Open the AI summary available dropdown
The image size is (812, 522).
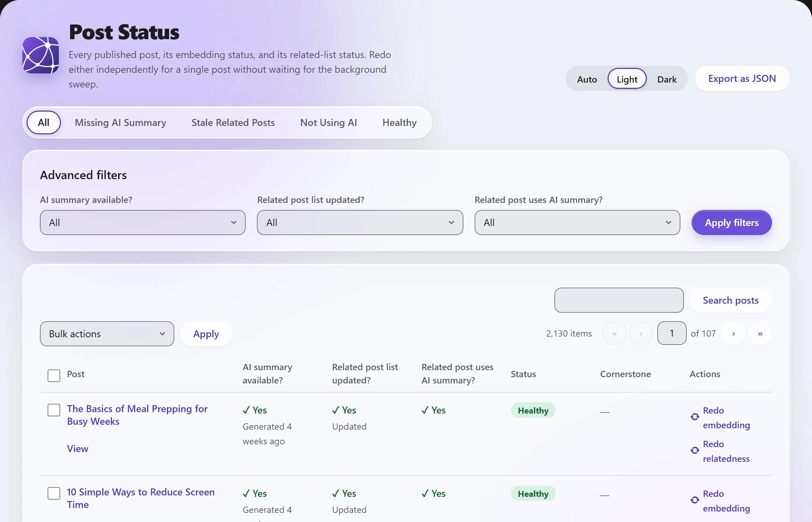click(143, 223)
